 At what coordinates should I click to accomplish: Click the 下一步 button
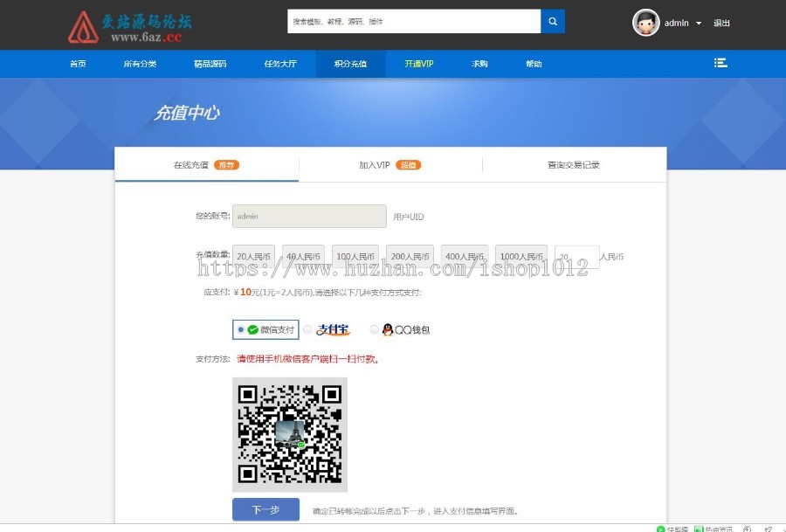pyautogui.click(x=265, y=509)
